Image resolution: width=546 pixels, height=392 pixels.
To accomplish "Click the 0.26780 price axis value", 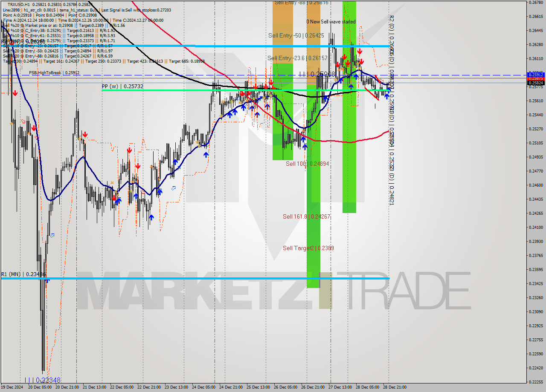I will pyautogui.click(x=536, y=3).
